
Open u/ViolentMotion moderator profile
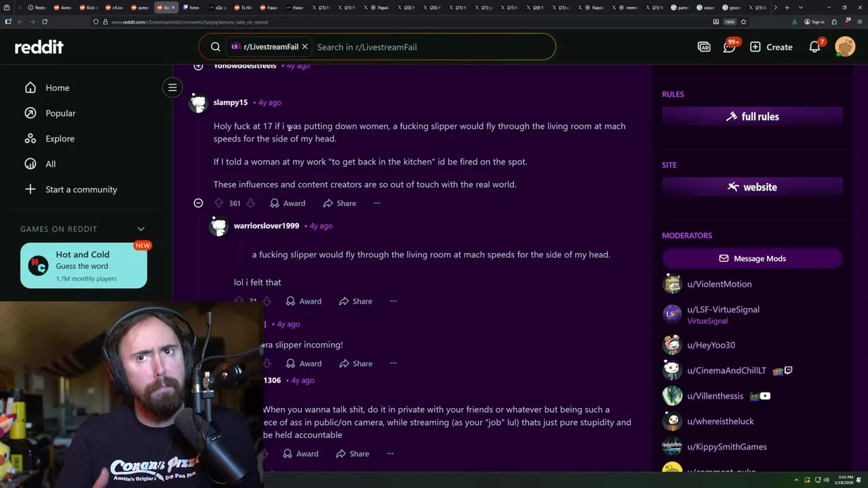coord(719,284)
